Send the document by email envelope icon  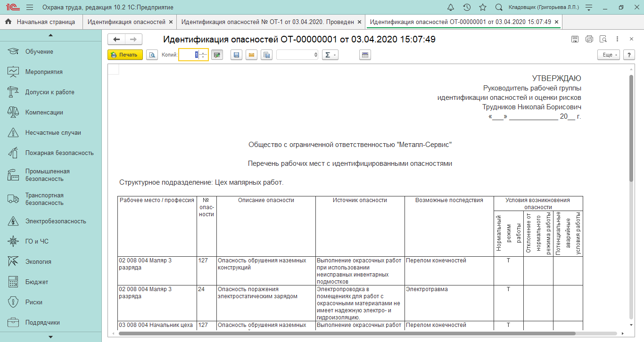[252, 55]
